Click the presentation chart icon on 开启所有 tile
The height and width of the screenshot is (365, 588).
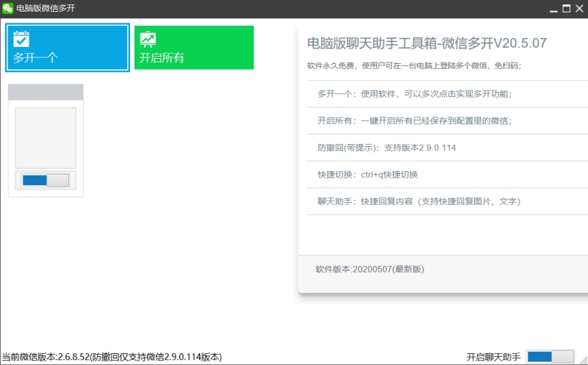[x=148, y=39]
